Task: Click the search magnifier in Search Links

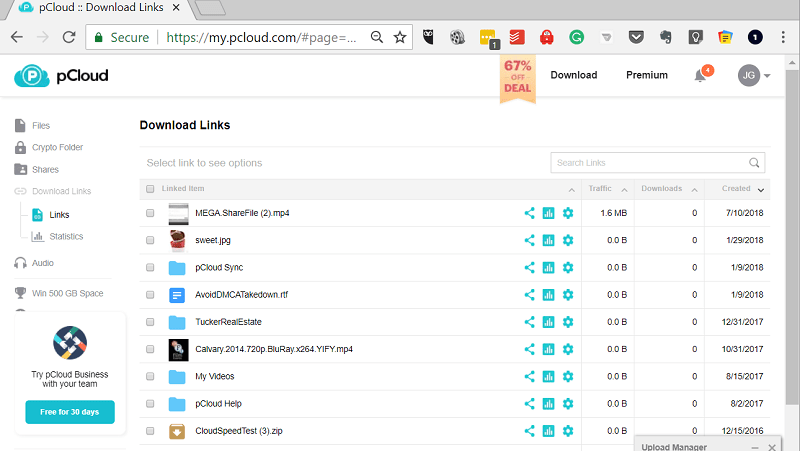Action: (x=755, y=163)
